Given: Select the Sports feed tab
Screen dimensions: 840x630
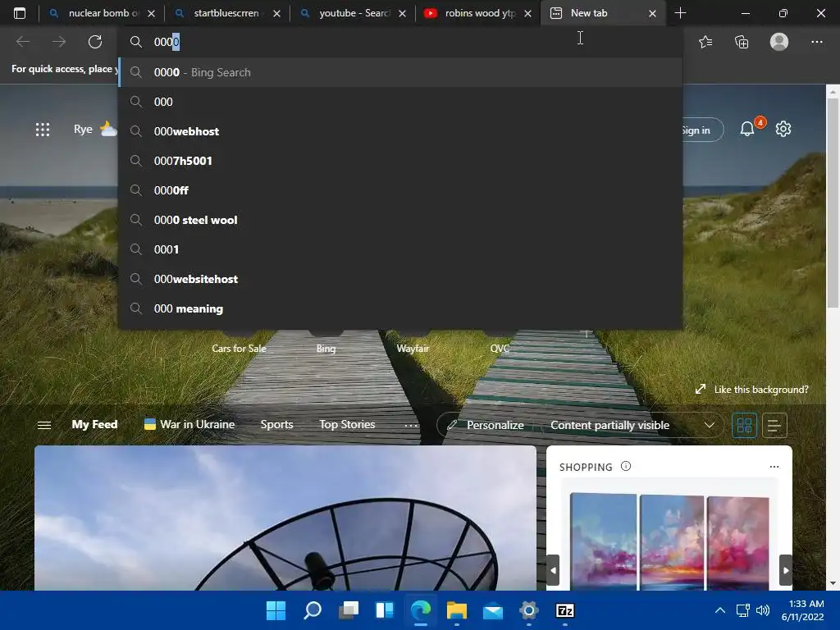Looking at the screenshot, I should 276,424.
